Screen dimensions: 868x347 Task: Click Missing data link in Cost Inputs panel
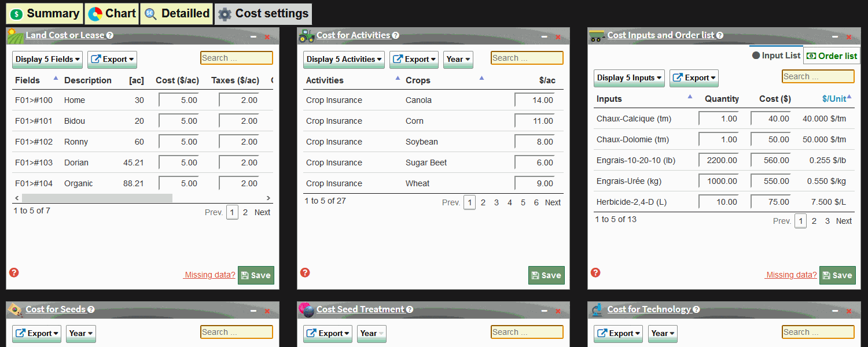pyautogui.click(x=790, y=275)
